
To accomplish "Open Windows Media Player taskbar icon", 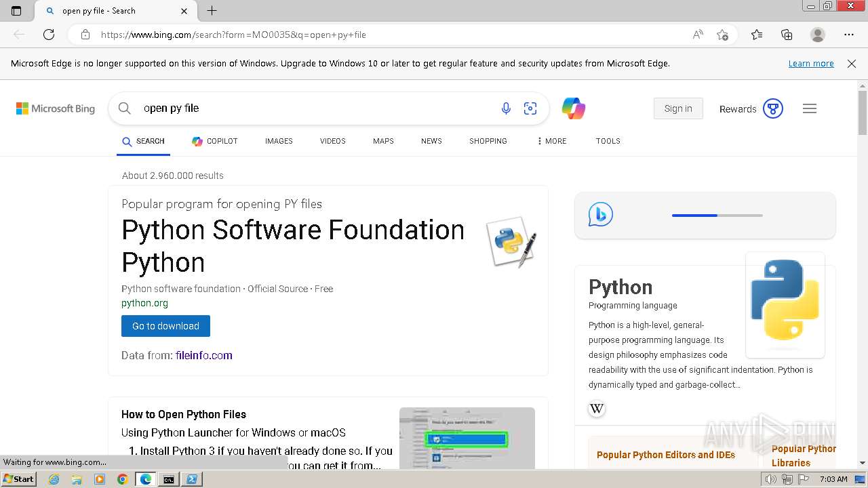I will tap(100, 479).
